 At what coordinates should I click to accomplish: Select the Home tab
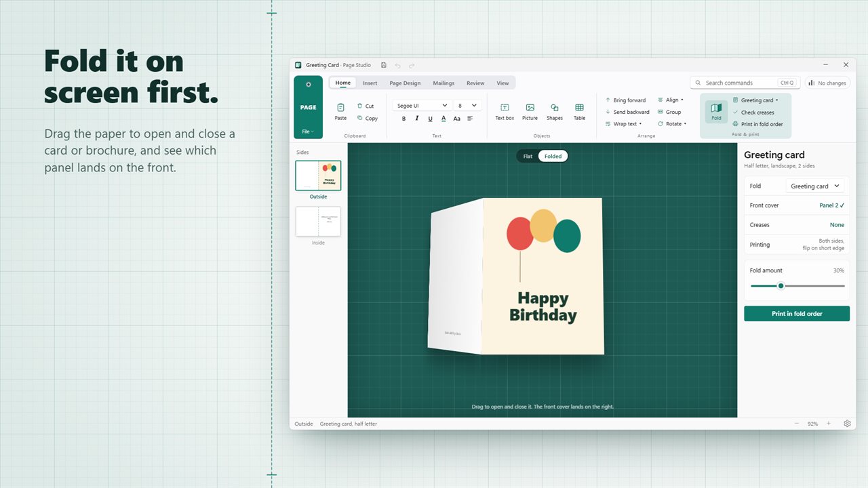343,83
